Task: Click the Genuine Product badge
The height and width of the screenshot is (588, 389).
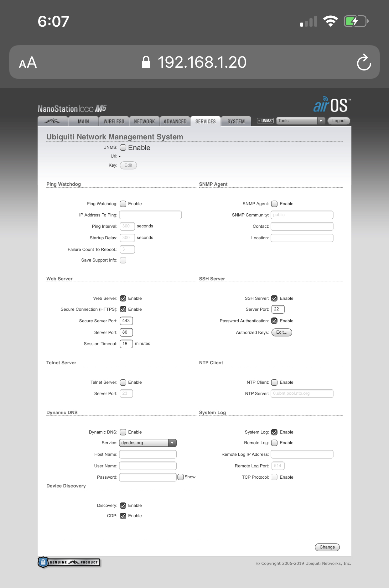Action: (x=69, y=562)
